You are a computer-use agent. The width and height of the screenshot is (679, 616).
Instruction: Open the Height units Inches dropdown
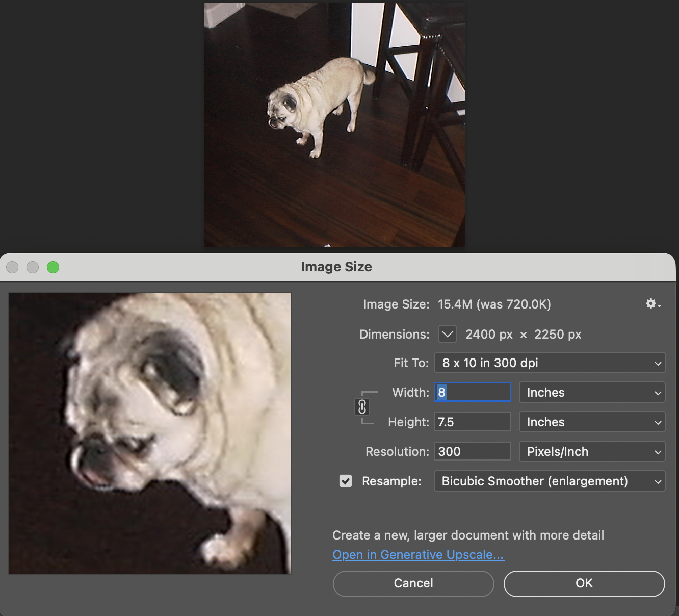(592, 422)
